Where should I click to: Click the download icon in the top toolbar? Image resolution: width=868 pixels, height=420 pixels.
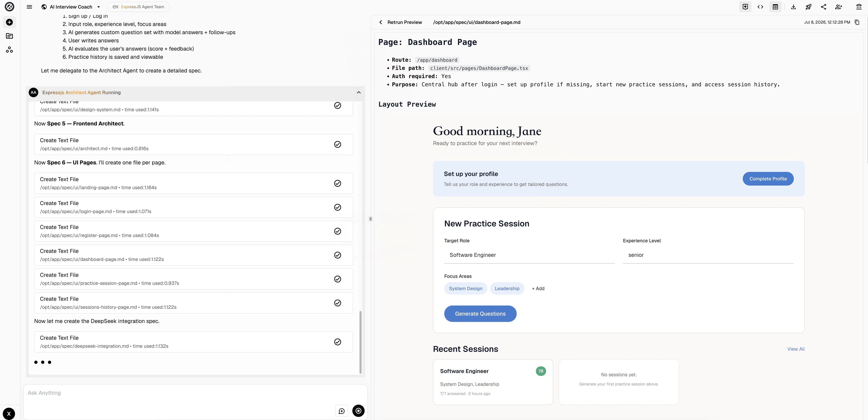tap(794, 7)
